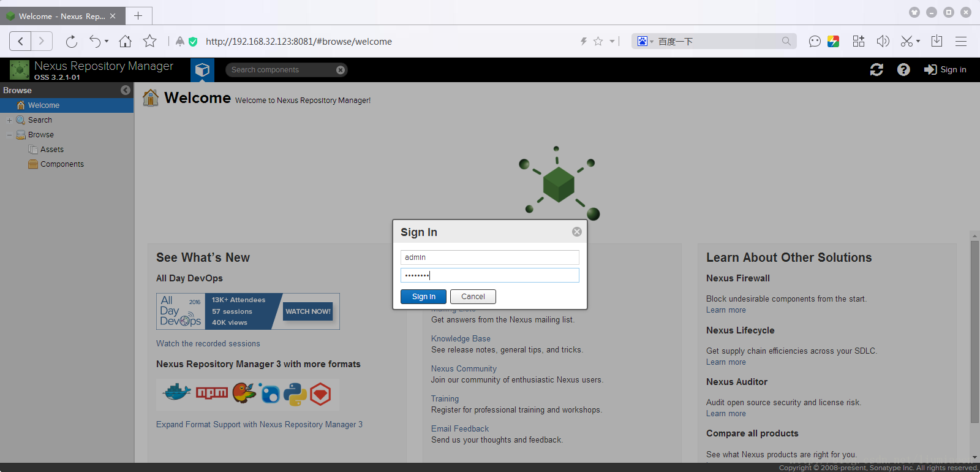This screenshot has height=472, width=980.
Task: Click the magnifier search icon in Baidu box
Action: coord(786,41)
